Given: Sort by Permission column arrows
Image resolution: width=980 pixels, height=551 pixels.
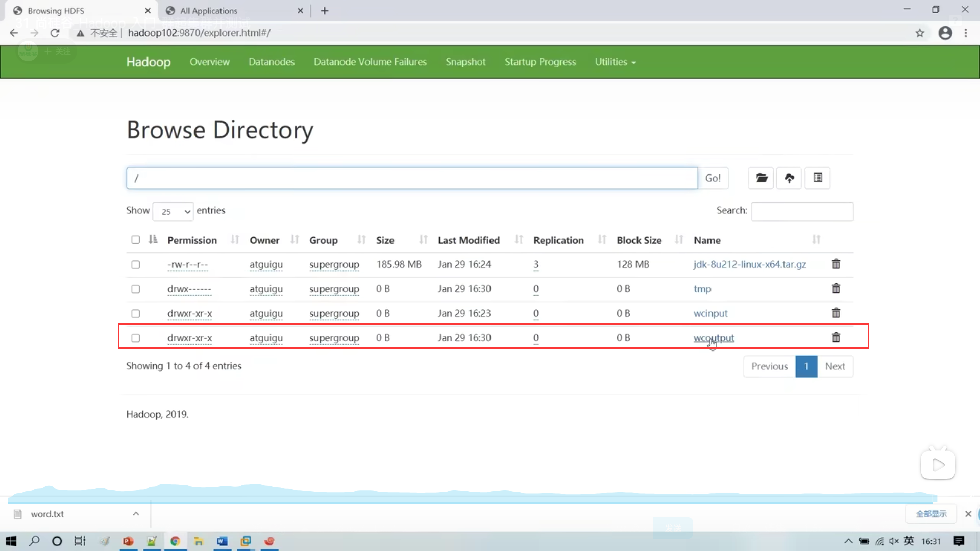Looking at the screenshot, I should coord(235,240).
